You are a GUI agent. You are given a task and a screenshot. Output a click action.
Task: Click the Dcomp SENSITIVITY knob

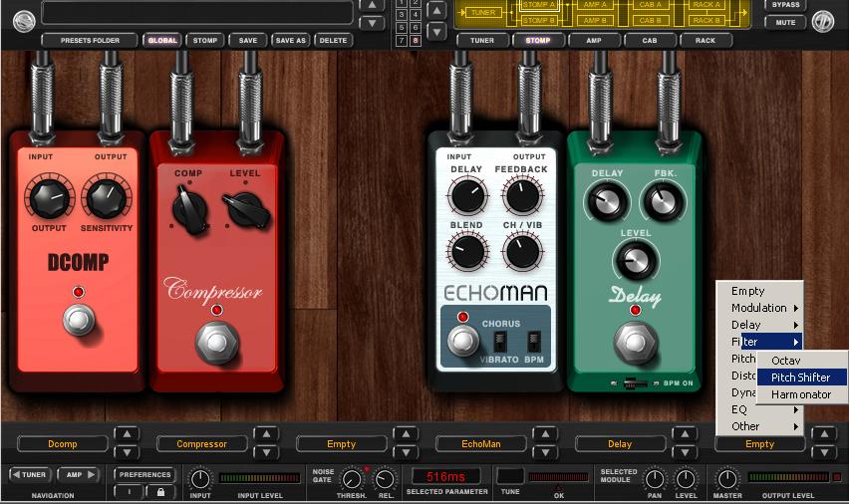[x=107, y=197]
